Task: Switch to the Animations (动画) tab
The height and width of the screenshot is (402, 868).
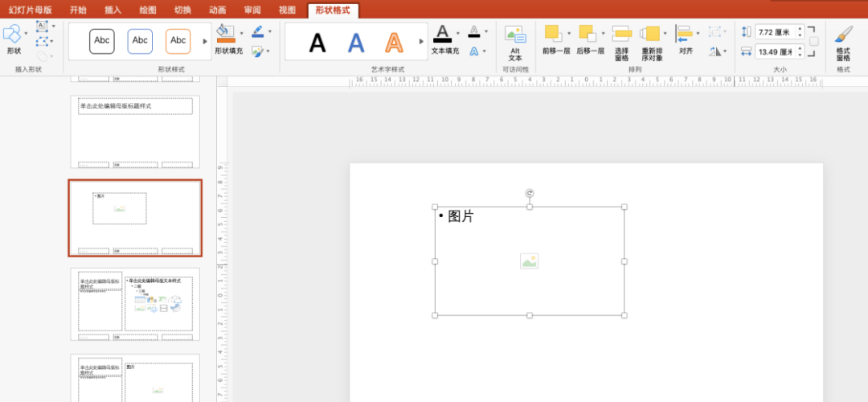Action: [x=217, y=10]
